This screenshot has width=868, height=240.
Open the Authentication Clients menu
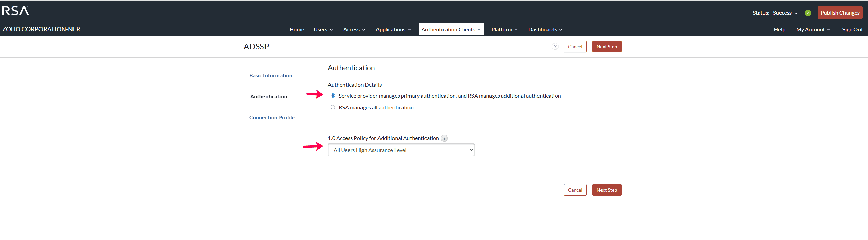[x=451, y=30]
